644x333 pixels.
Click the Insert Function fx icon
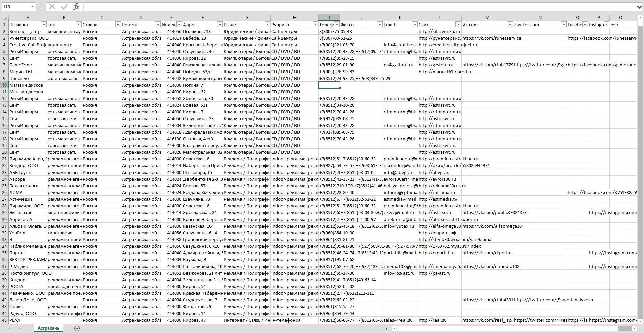pyautogui.click(x=76, y=7)
